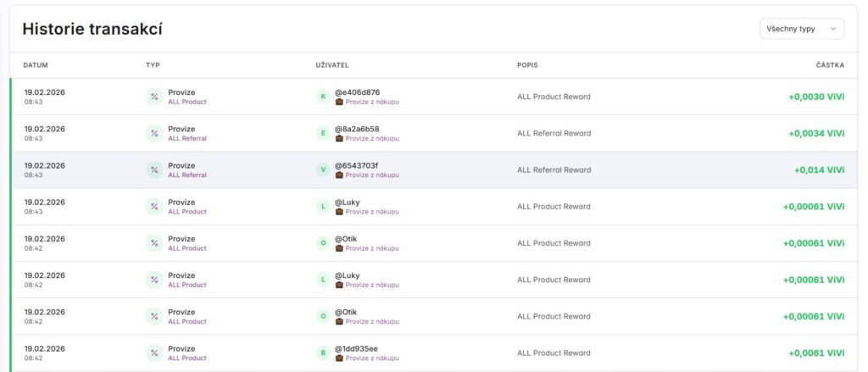The width and height of the screenshot is (868, 372).
Task: Click ALL Product Reward in the @1dd935ee row
Action: coord(554,353)
